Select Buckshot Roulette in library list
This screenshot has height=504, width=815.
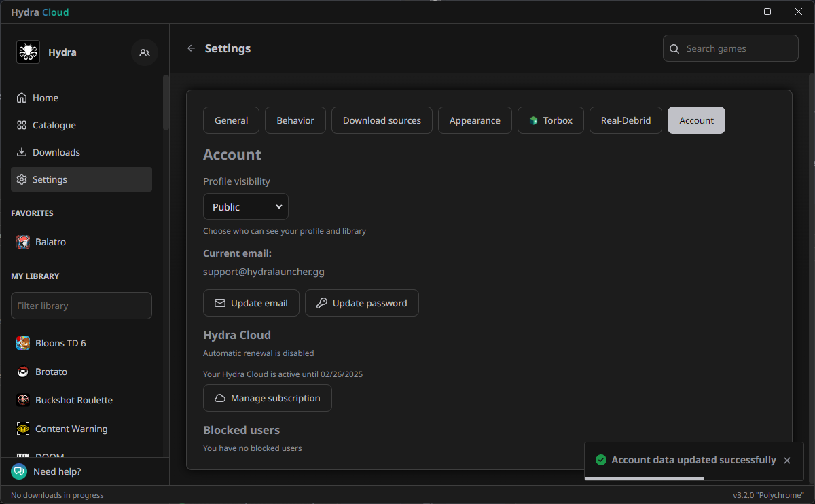(x=73, y=400)
